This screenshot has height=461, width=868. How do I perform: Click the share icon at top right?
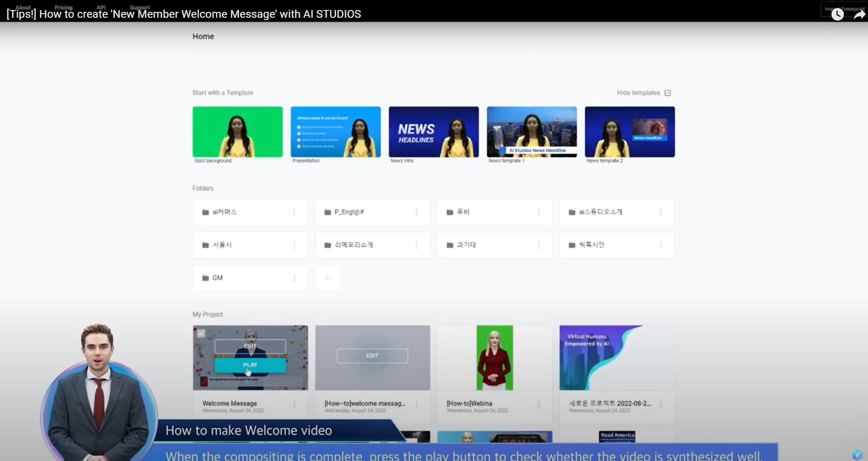858,14
